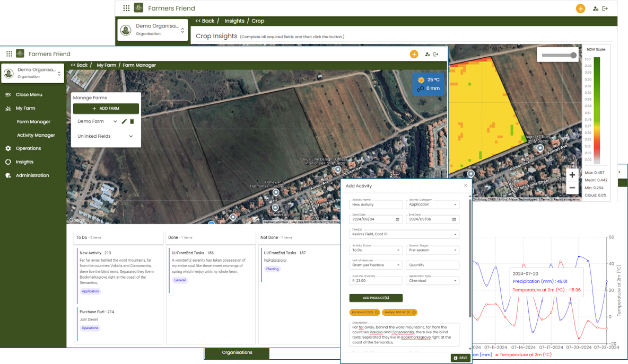Open UI/FrontEnd Tasks - 187 card
628x364 pixels.
(300, 265)
